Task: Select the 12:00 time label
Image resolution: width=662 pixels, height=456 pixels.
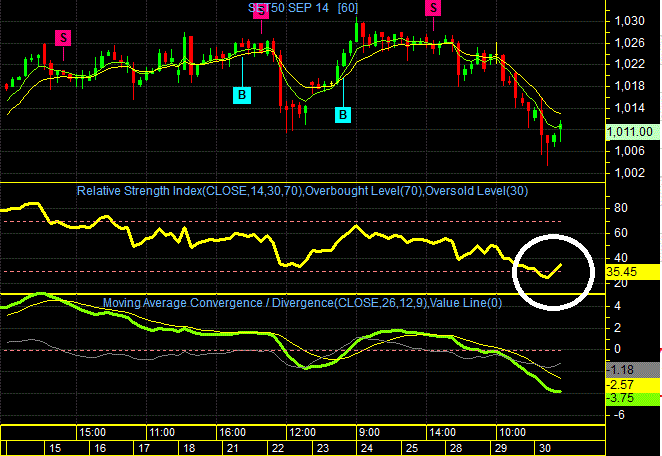Action: (x=303, y=432)
